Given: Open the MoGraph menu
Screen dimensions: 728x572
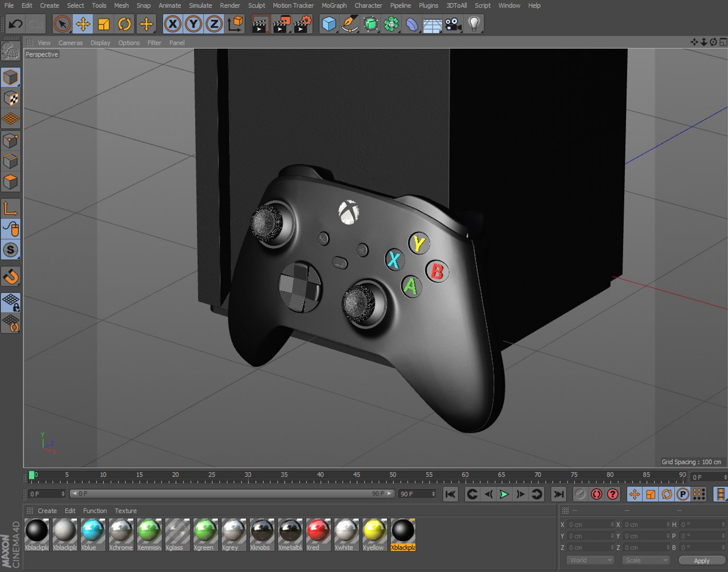Looking at the screenshot, I should pos(334,5).
